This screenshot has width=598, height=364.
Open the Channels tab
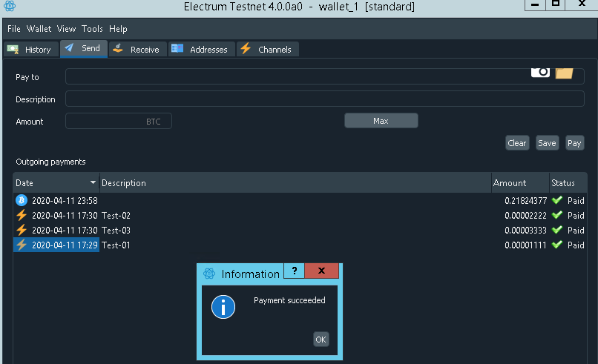tap(267, 49)
